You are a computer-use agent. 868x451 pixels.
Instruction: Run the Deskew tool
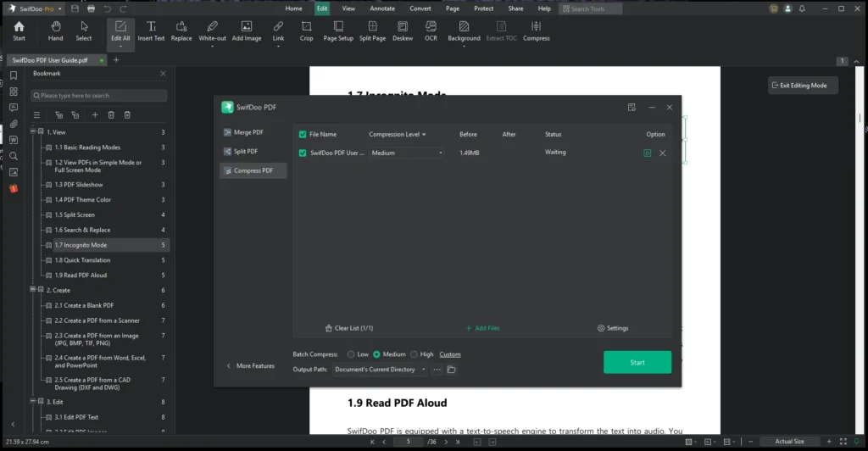point(403,31)
